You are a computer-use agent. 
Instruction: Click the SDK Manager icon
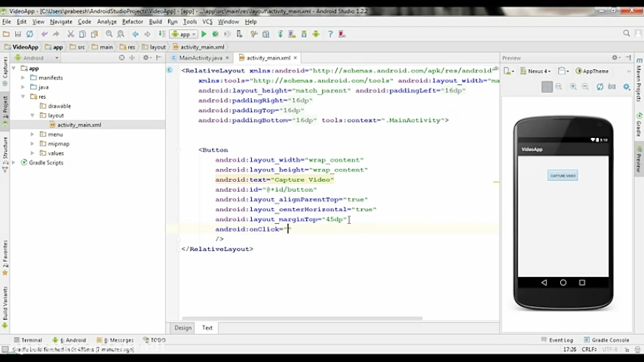point(304,34)
